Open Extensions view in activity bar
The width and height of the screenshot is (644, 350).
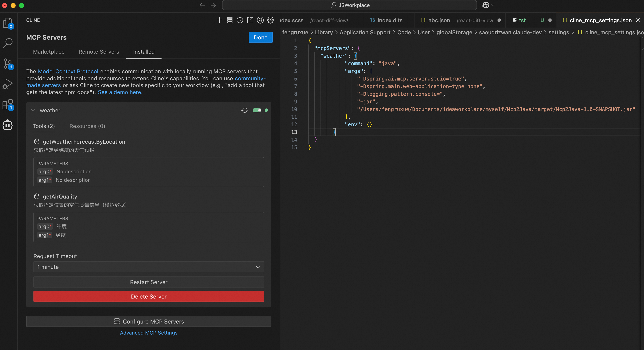[x=8, y=104]
